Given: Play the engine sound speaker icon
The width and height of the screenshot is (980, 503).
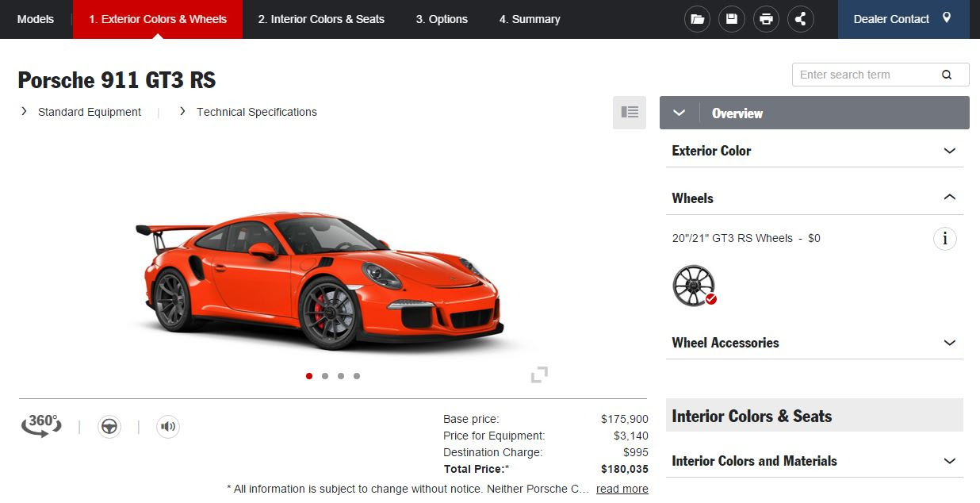Looking at the screenshot, I should [x=168, y=427].
